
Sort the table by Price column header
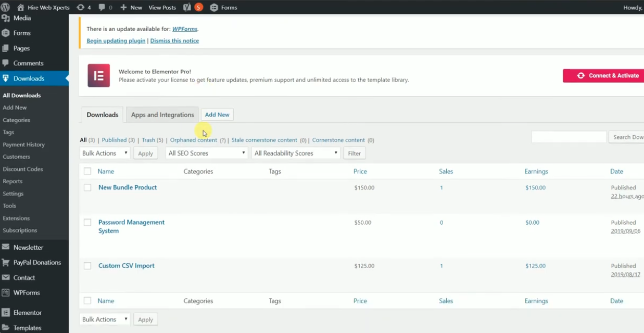(x=360, y=171)
